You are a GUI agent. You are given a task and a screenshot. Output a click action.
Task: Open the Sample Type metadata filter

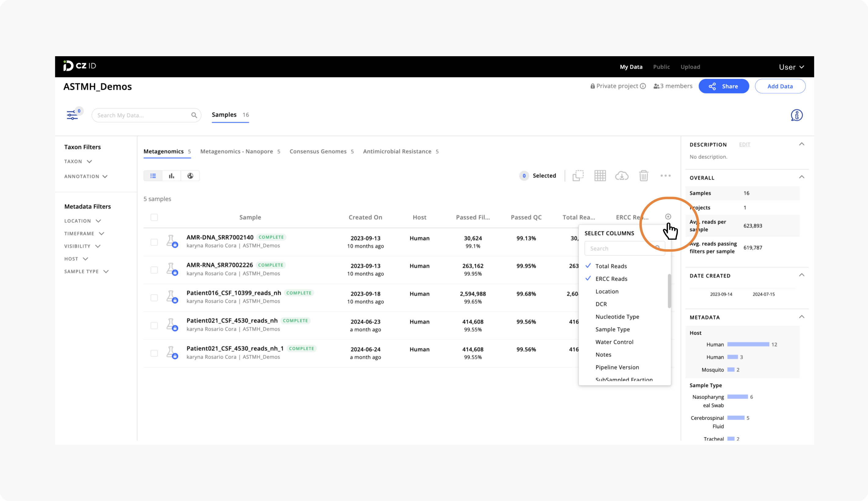[x=86, y=271]
